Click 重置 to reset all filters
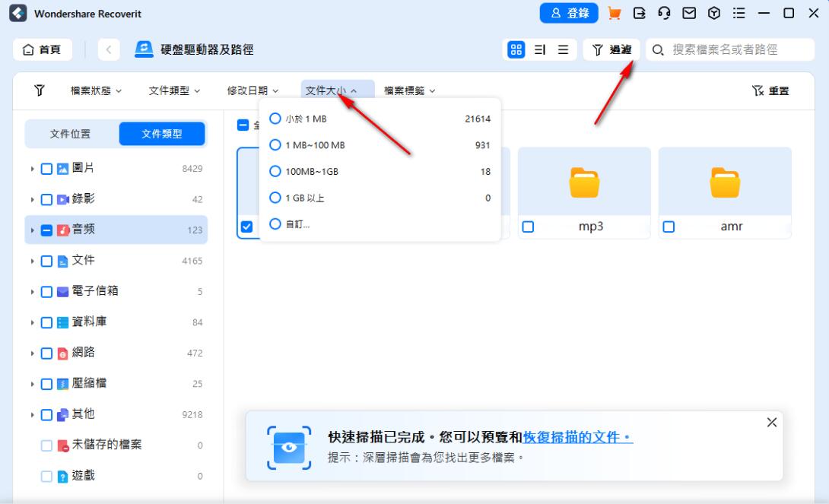 (x=777, y=90)
